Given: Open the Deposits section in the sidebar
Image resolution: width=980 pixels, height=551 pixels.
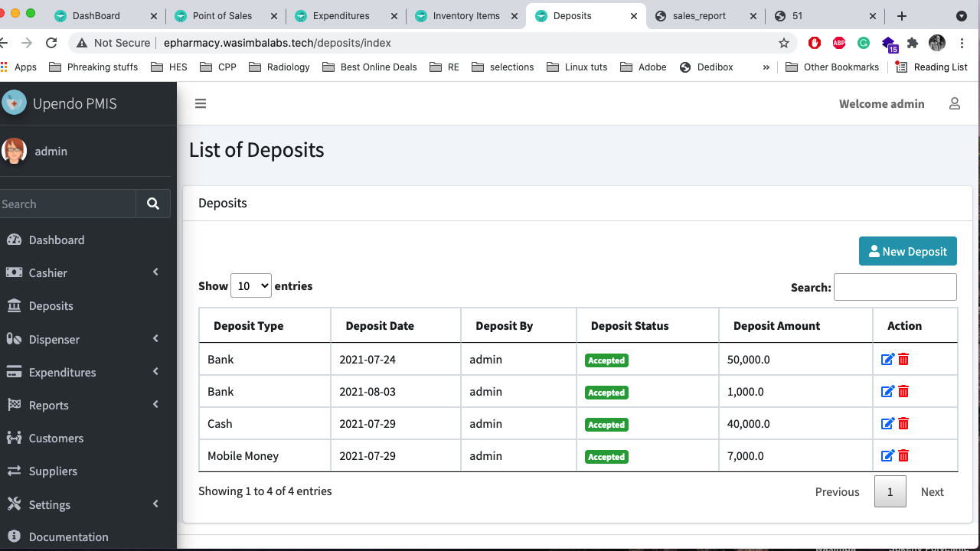Looking at the screenshot, I should point(50,305).
